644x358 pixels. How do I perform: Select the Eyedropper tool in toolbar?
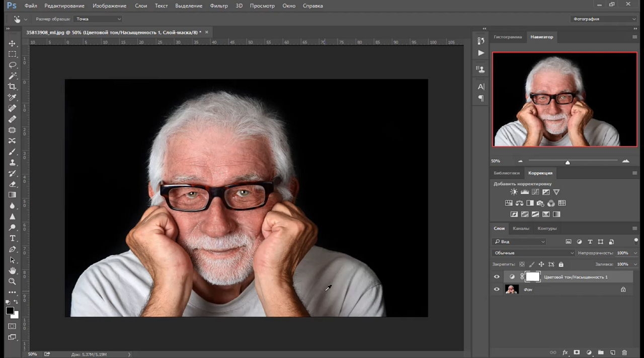click(x=13, y=97)
